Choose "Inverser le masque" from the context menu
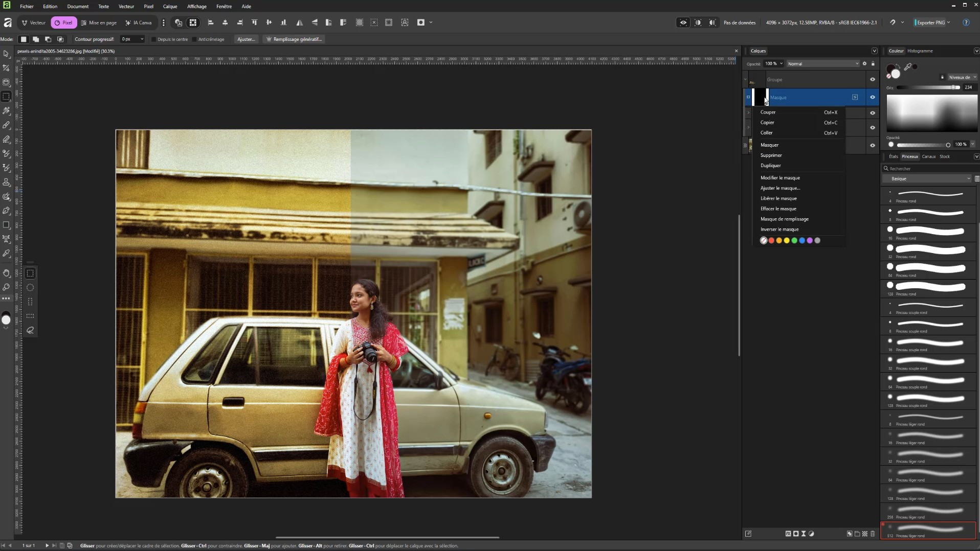The width and height of the screenshot is (980, 551). [x=779, y=229]
